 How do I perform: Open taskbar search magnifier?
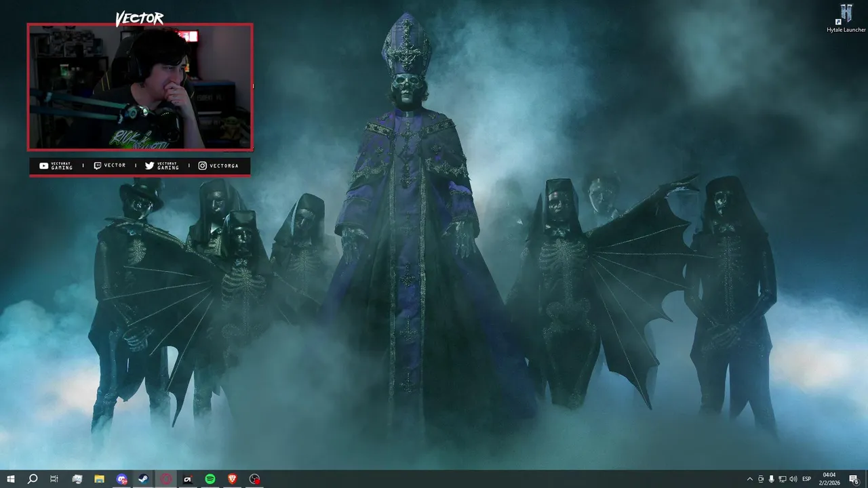coord(32,479)
